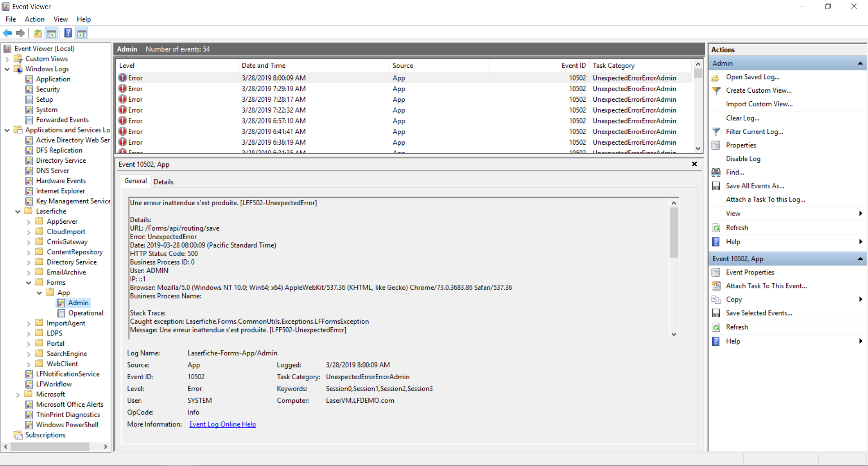Click the Save All Events As disk icon
This screenshot has height=466, width=868.
coord(716,186)
